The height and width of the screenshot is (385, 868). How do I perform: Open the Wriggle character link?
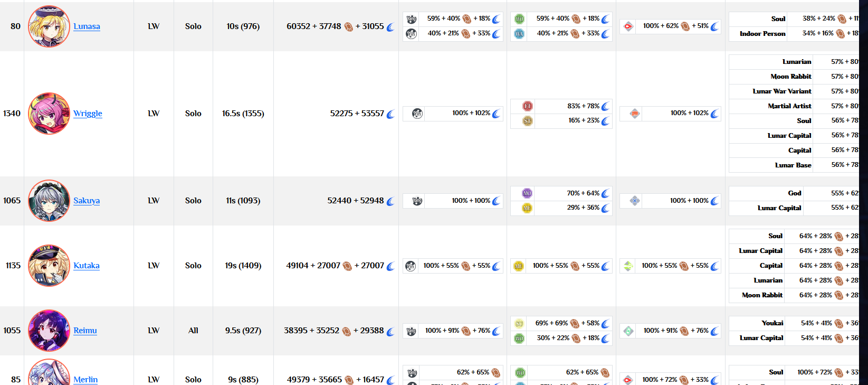tap(88, 114)
